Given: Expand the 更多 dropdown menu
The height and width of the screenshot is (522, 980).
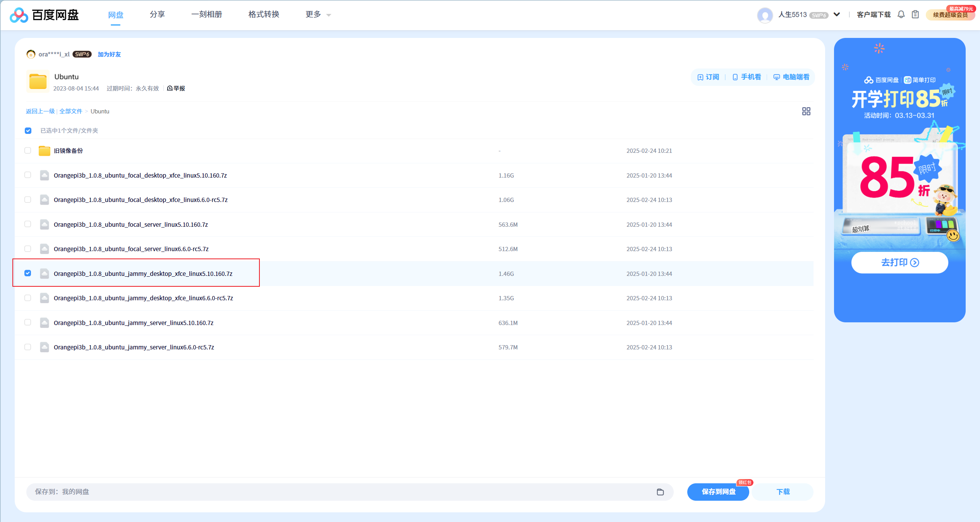Looking at the screenshot, I should pyautogui.click(x=318, y=15).
